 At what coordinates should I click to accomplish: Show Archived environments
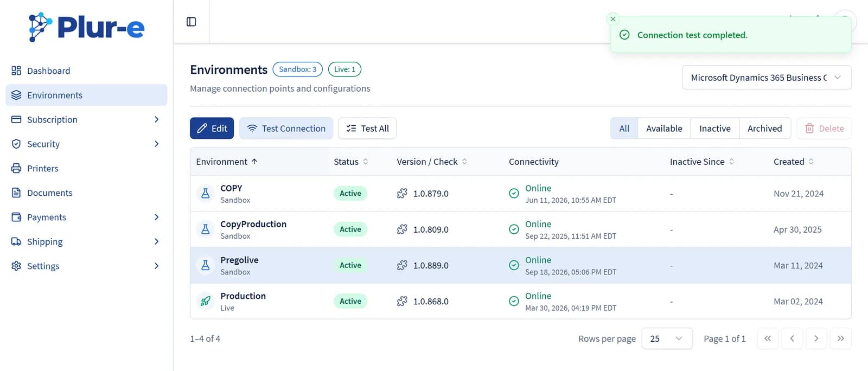click(764, 129)
